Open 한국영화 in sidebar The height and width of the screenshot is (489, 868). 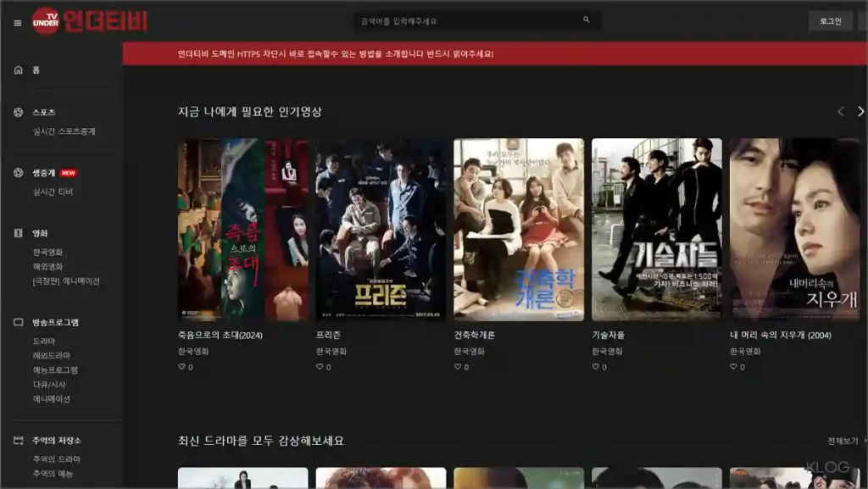coord(47,253)
